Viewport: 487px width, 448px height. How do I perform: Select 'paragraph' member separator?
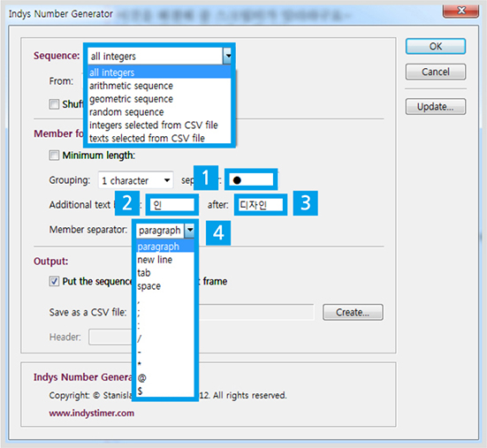[165, 247]
